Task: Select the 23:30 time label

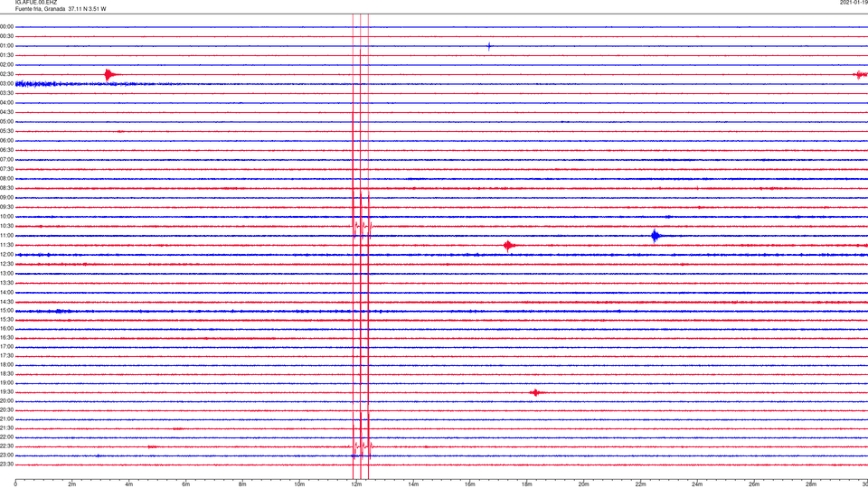Action: (6, 465)
